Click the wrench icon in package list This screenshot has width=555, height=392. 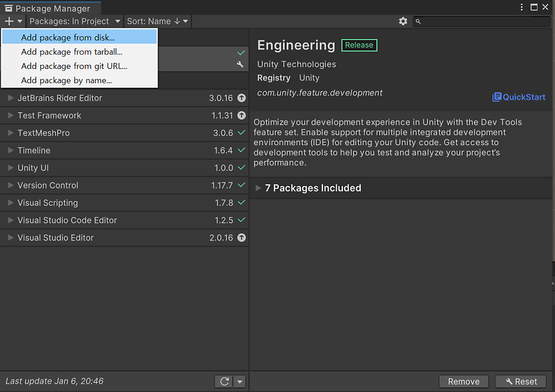[240, 64]
